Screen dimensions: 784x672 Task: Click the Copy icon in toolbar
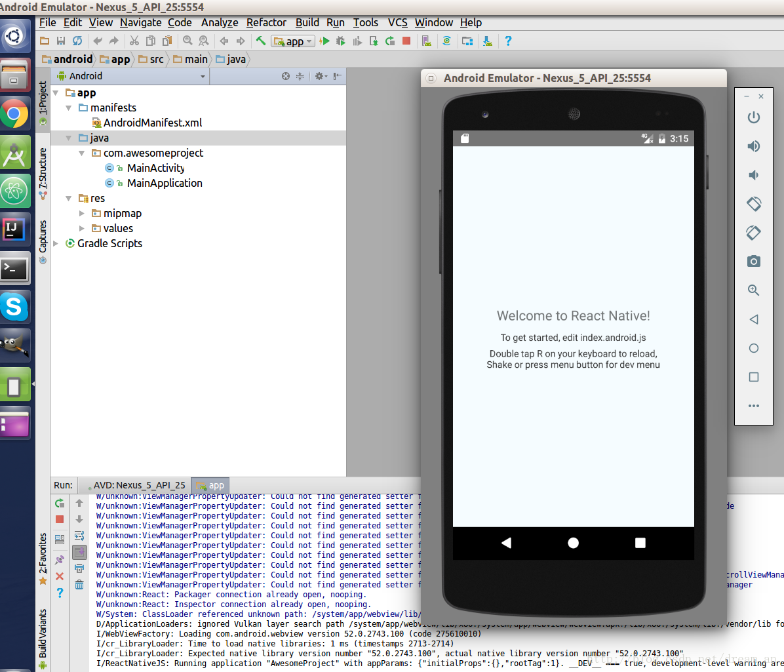coord(151,41)
